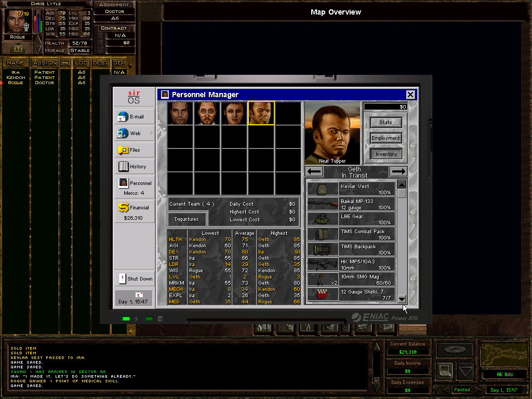Select the HK MP5/10A3 weapon item
This screenshot has width=532, height=399.
[x=351, y=264]
